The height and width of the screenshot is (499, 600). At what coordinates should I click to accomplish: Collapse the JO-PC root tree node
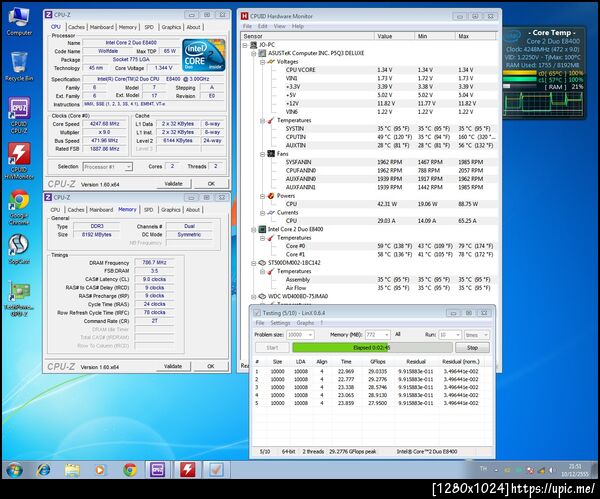click(245, 45)
